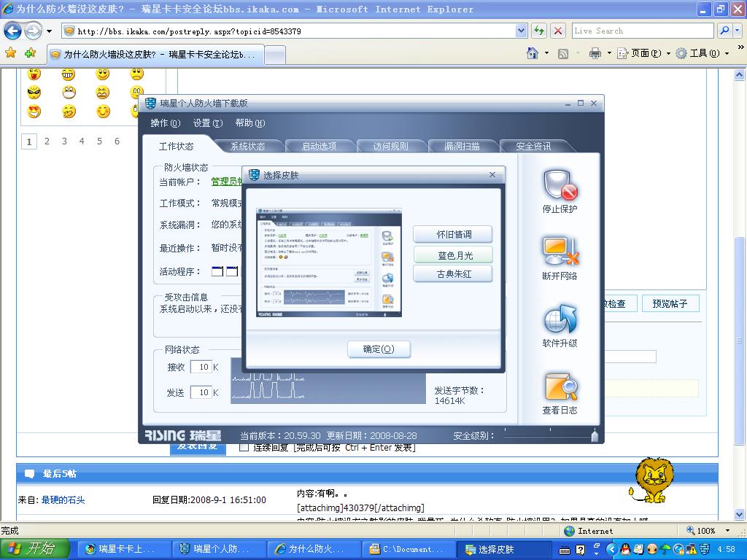This screenshot has width=747, height=560.
Task: Click the skin preview thumbnail
Action: [x=329, y=262]
